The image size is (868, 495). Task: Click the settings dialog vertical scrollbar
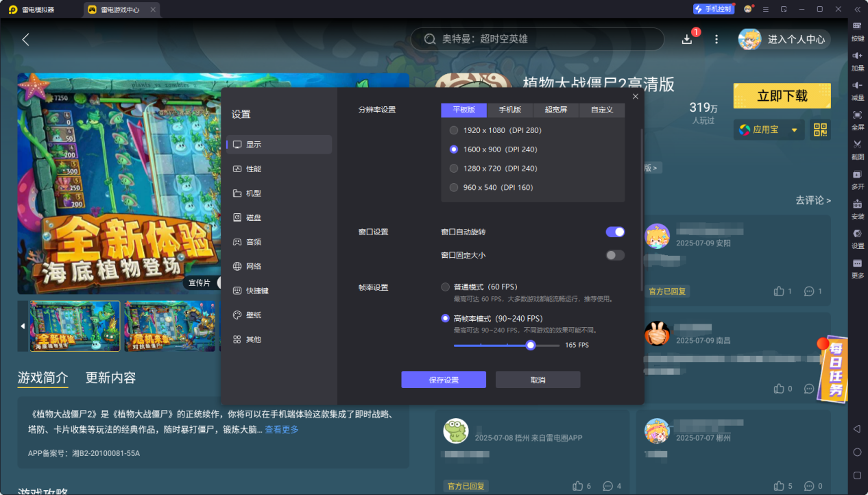click(x=642, y=209)
